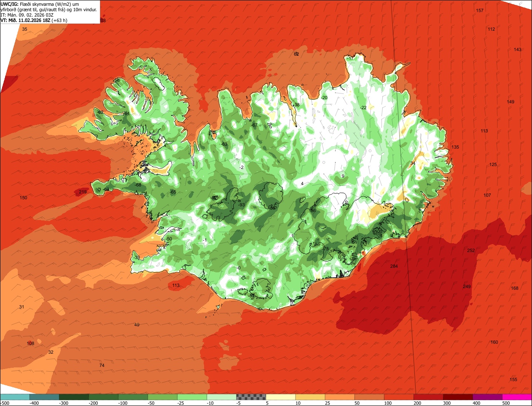Click the map value "219"

click(83, 192)
